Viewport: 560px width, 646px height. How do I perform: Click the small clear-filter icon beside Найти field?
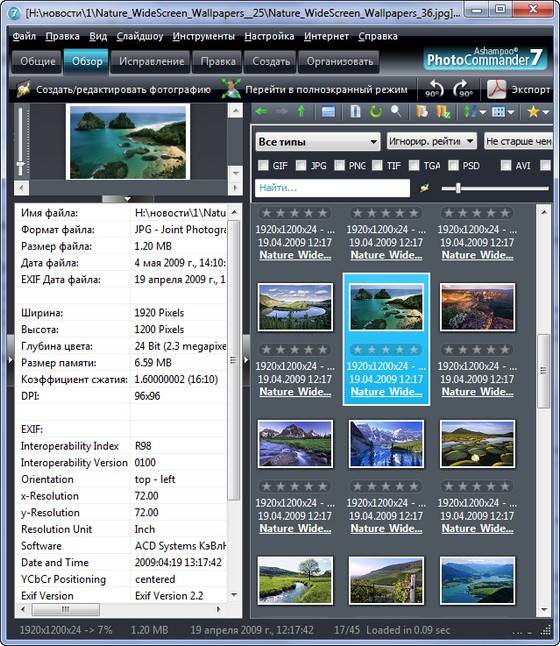click(425, 188)
